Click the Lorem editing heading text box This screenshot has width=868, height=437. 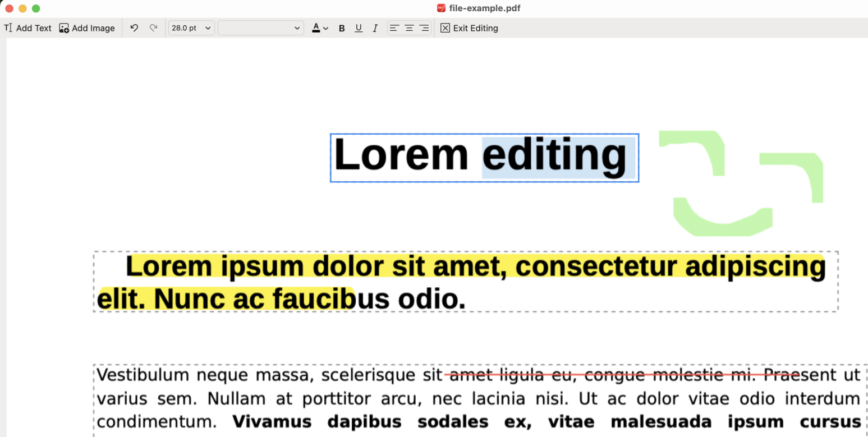point(484,158)
